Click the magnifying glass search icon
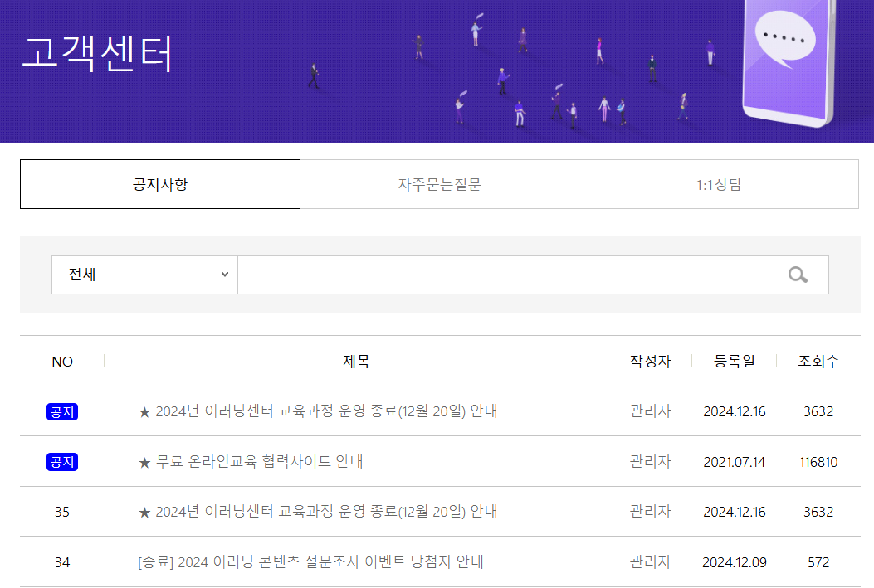This screenshot has height=588, width=874. point(798,275)
